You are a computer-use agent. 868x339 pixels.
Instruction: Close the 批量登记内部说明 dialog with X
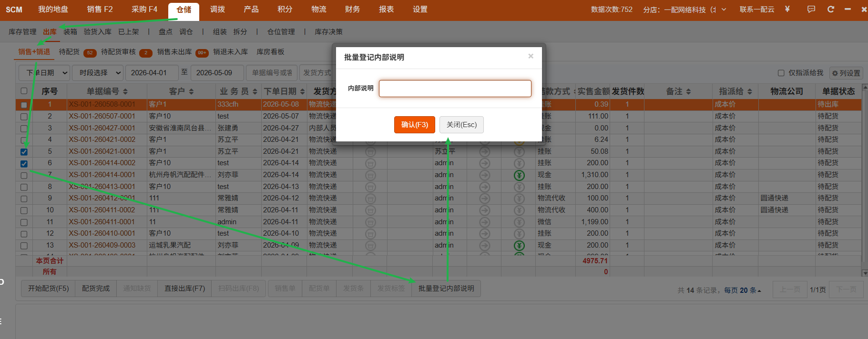point(531,56)
